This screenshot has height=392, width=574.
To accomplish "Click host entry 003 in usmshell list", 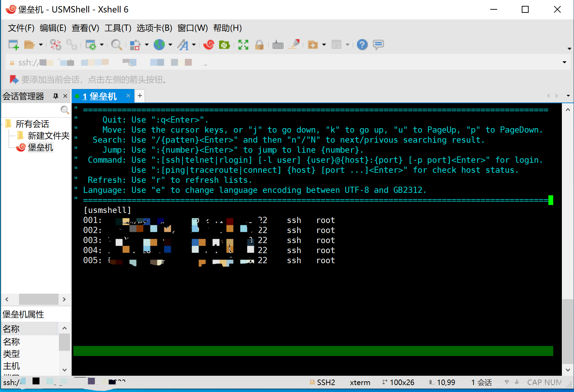I will click(x=209, y=240).
